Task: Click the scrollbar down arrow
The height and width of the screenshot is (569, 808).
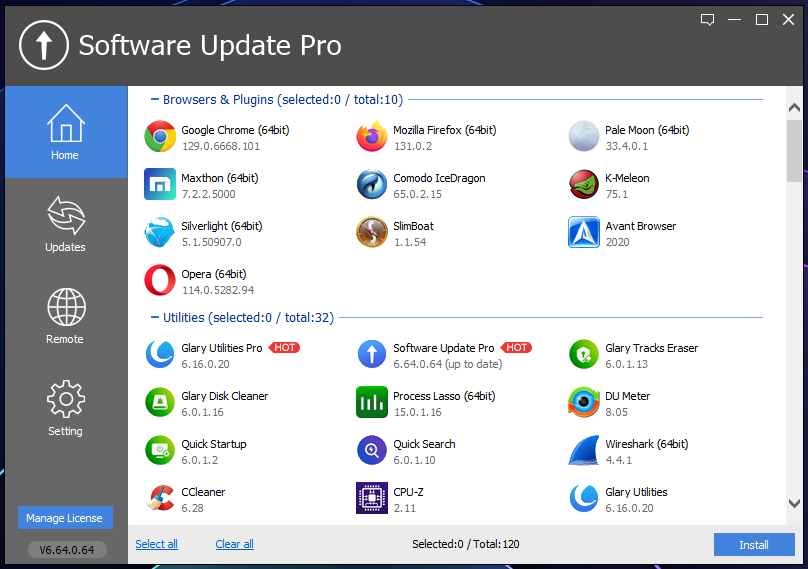Action: point(794,504)
